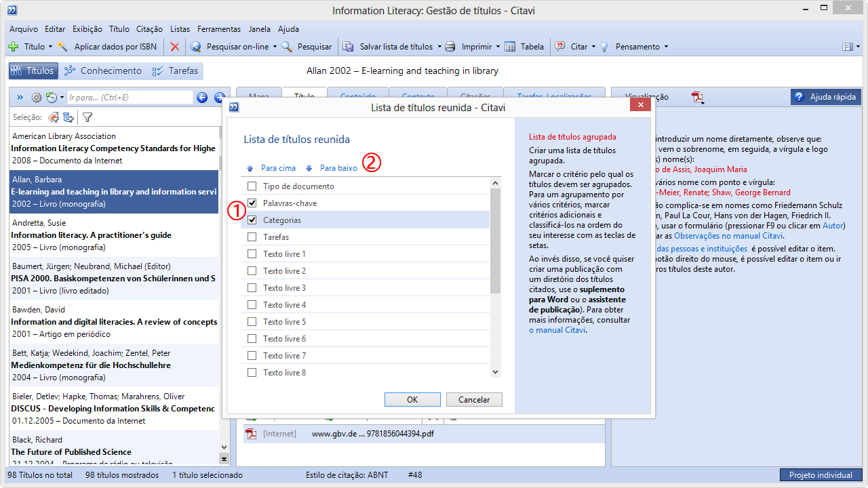Click the criteria list vertical scrollbar thumb
The width and height of the screenshot is (868, 488).
pos(495,241)
